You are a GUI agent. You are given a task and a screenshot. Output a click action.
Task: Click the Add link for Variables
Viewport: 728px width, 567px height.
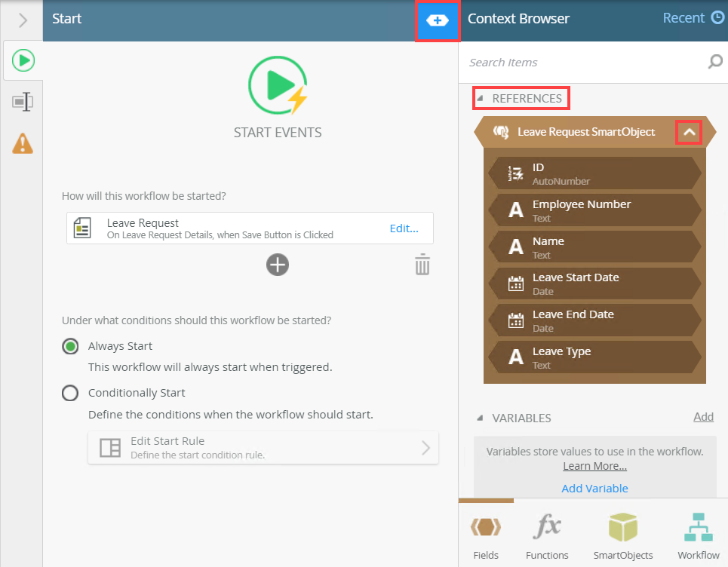coord(703,417)
